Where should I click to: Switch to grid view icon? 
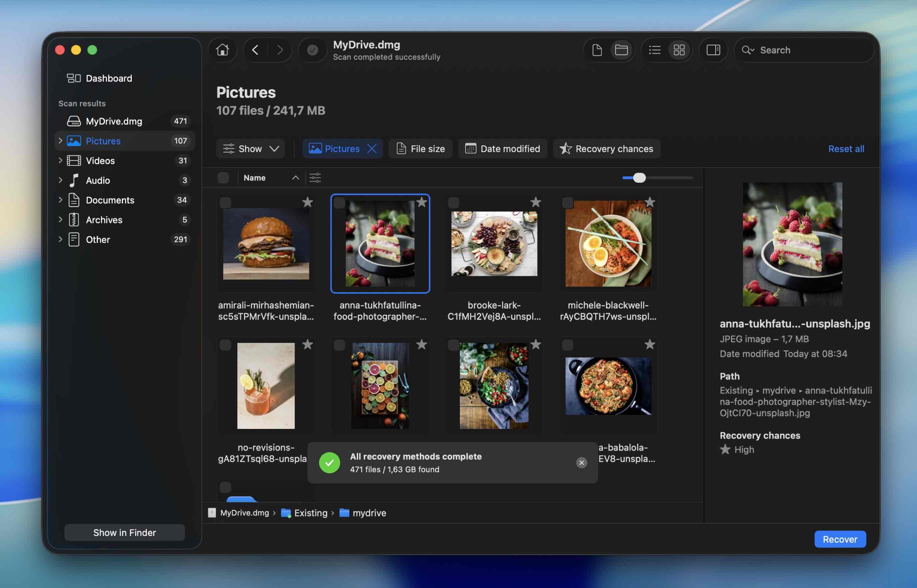(x=679, y=50)
